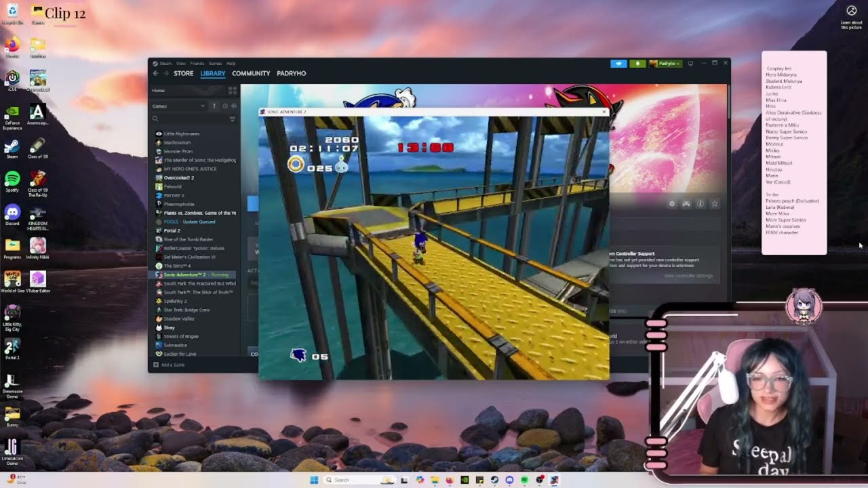
Task: Click Learn about this picture
Action: pyautogui.click(x=852, y=18)
